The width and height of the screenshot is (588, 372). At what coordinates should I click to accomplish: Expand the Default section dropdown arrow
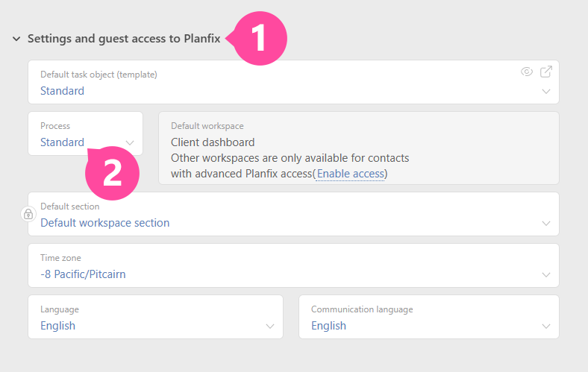click(546, 224)
